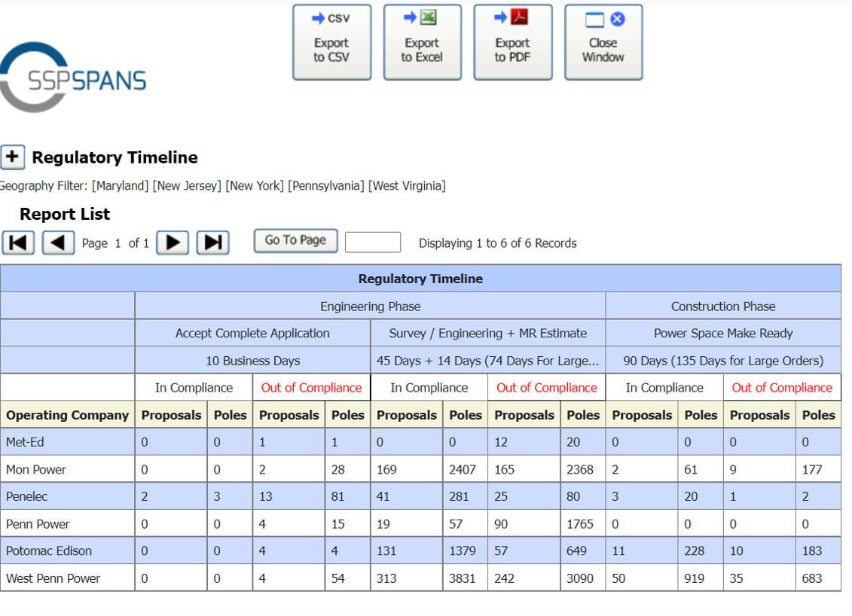
Task: Focus the page number input field
Action: (x=373, y=242)
